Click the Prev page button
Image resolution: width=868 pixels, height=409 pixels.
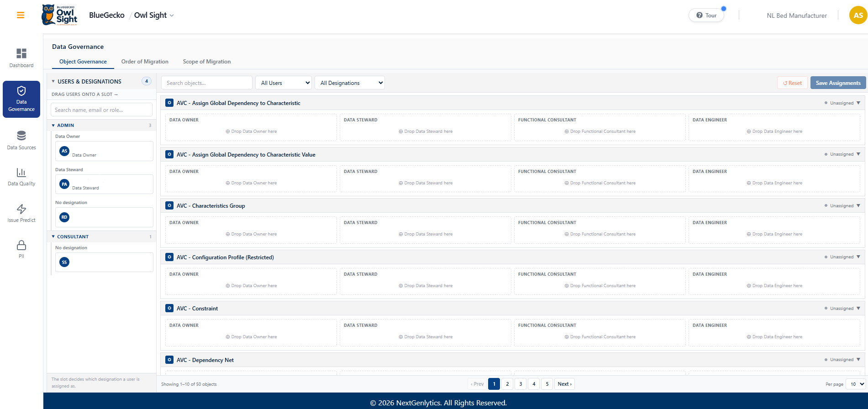[x=477, y=384]
